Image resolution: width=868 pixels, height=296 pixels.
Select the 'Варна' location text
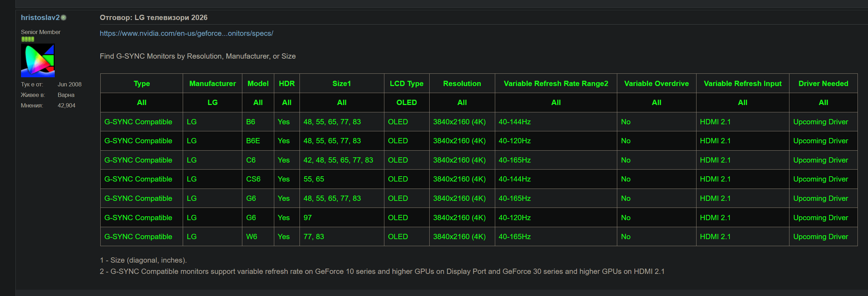[x=66, y=95]
